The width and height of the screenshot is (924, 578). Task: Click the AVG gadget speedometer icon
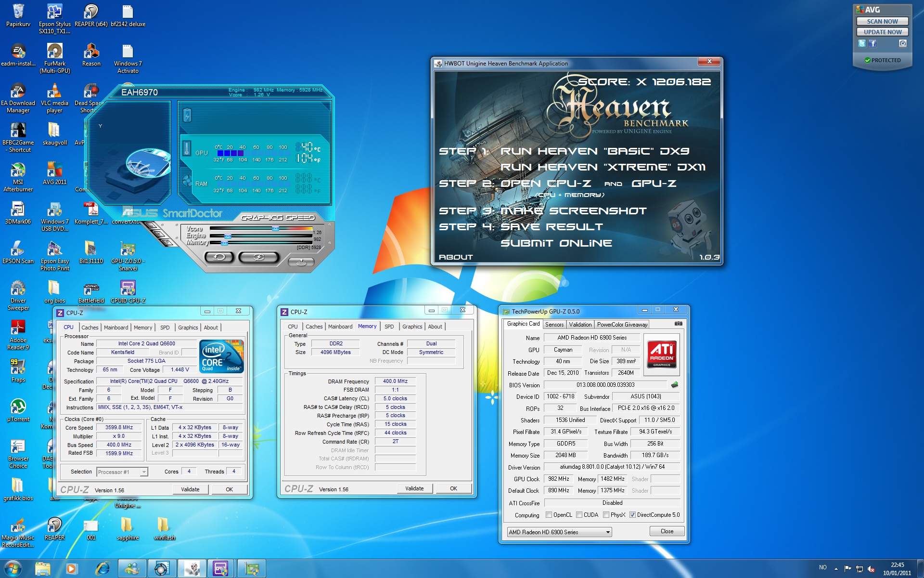(903, 43)
